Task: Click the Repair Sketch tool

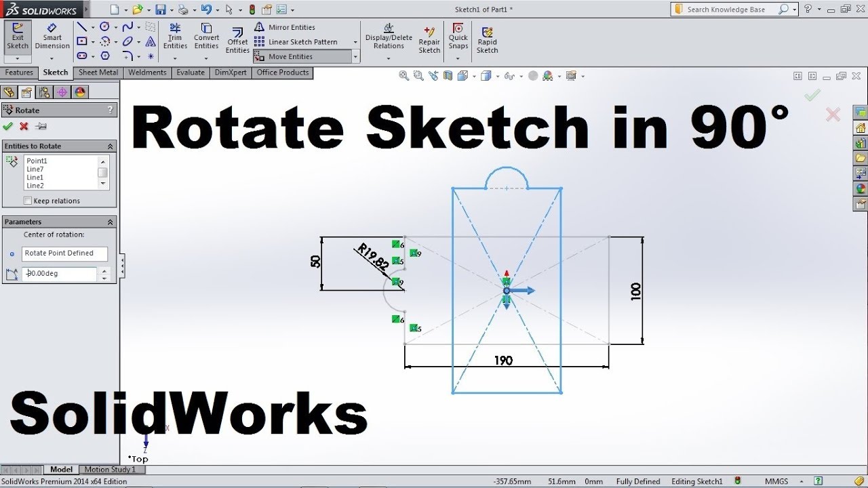Action: coord(429,40)
